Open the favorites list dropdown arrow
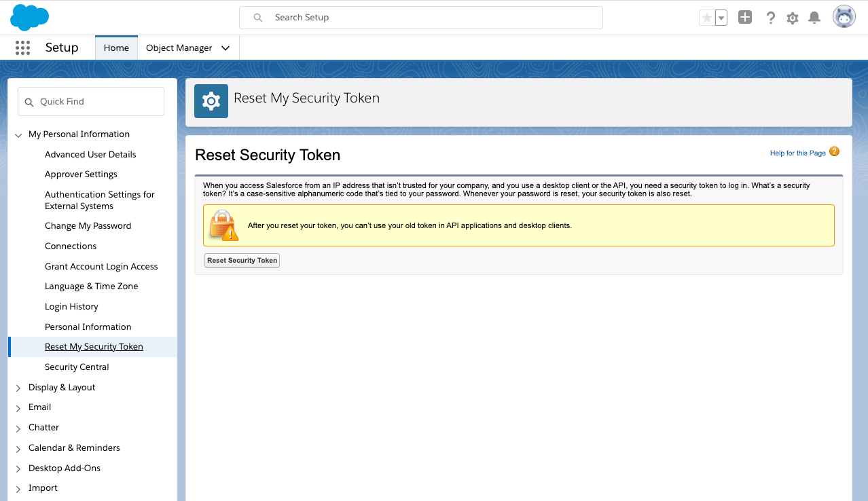Image resolution: width=868 pixels, height=501 pixels. click(x=720, y=18)
